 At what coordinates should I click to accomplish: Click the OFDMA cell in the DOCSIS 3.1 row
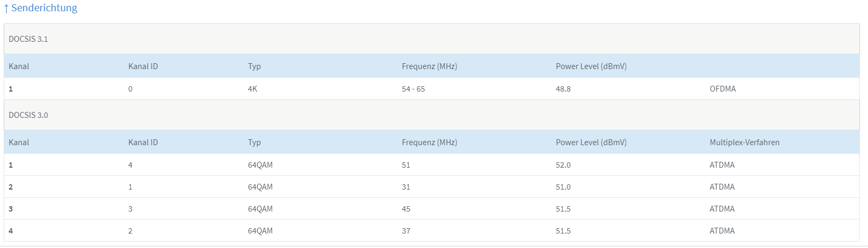point(722,89)
